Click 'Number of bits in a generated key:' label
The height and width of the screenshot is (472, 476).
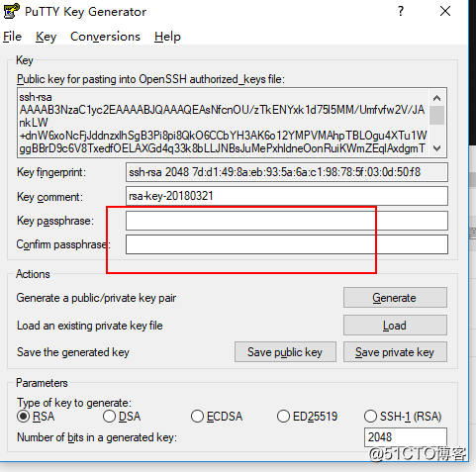point(97,437)
